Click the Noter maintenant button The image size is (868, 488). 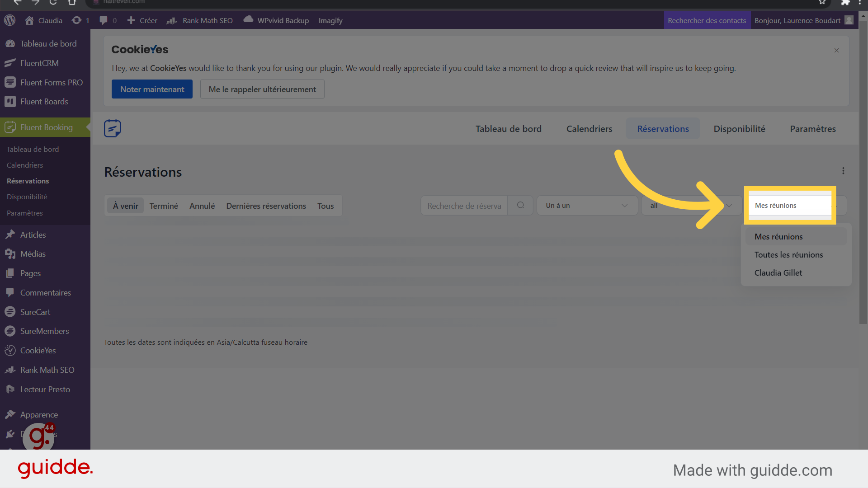pos(152,89)
